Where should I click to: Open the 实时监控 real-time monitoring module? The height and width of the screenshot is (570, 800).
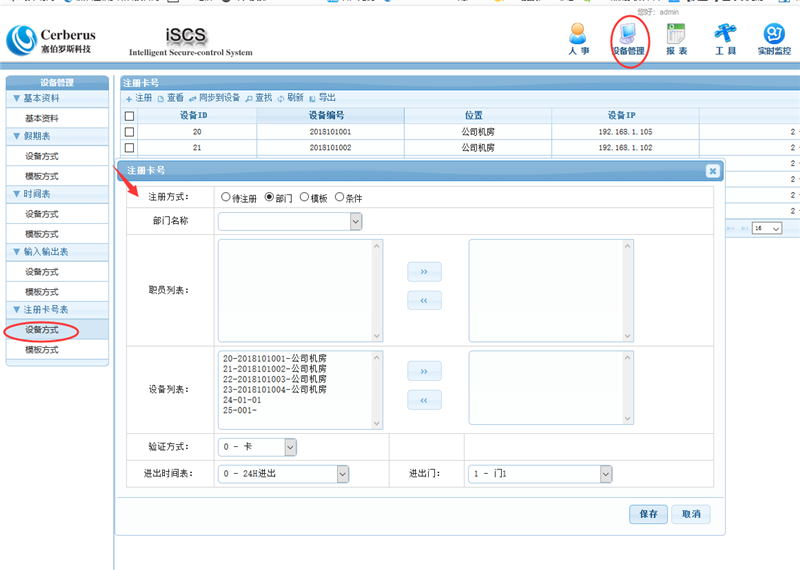click(773, 38)
